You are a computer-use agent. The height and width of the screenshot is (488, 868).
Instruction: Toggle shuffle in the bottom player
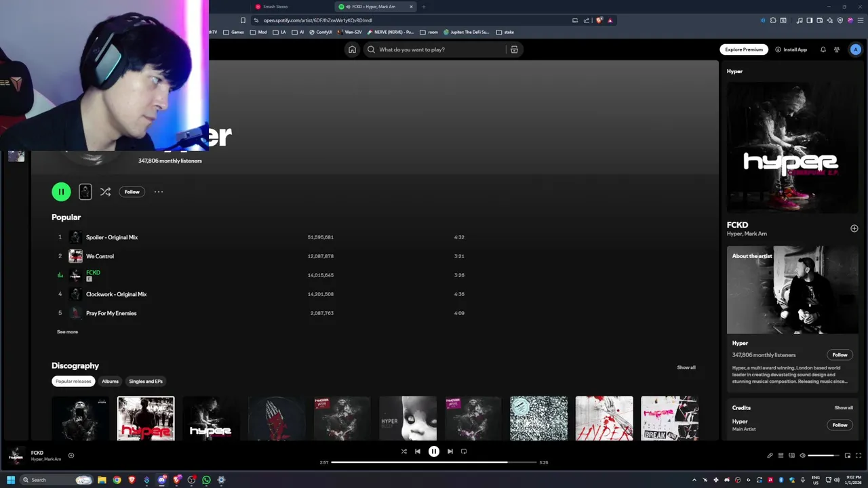[403, 451]
